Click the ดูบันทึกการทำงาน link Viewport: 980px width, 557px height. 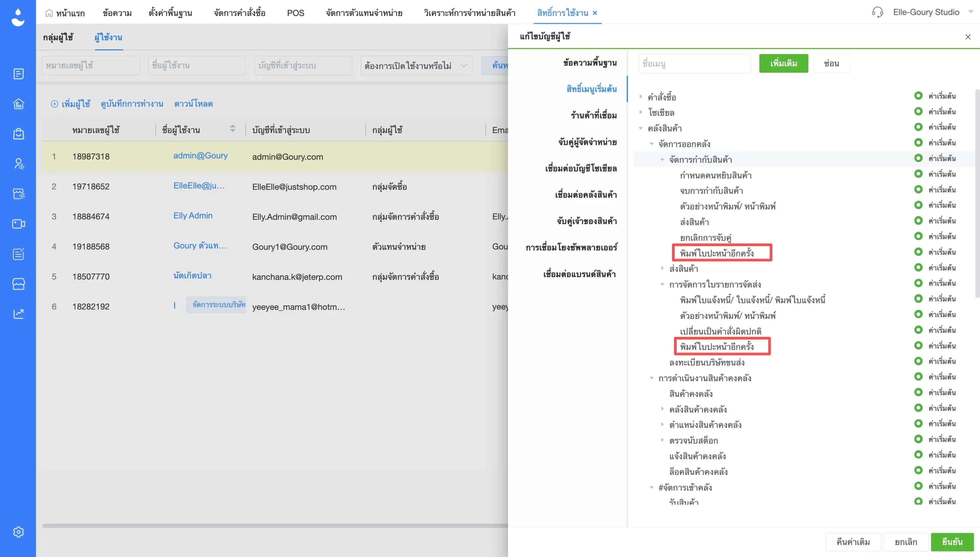pos(132,104)
